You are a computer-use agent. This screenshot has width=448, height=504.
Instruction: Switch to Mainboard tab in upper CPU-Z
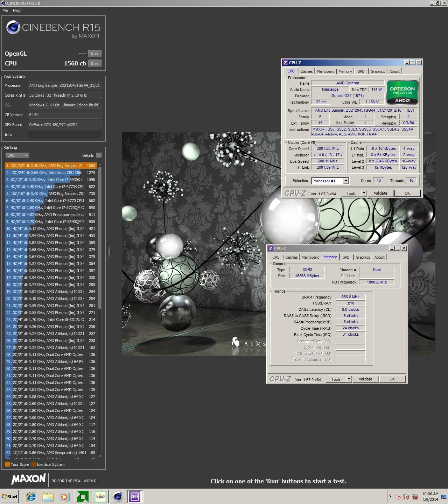(325, 71)
